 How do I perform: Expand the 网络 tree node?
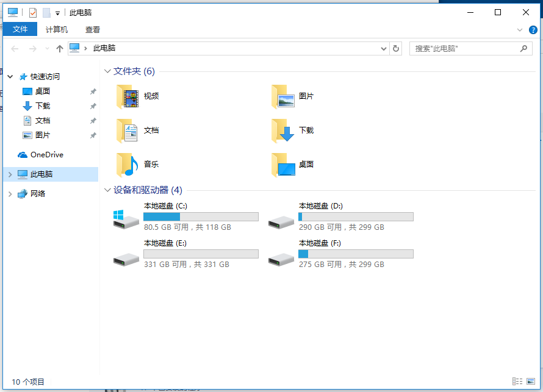[x=10, y=194]
